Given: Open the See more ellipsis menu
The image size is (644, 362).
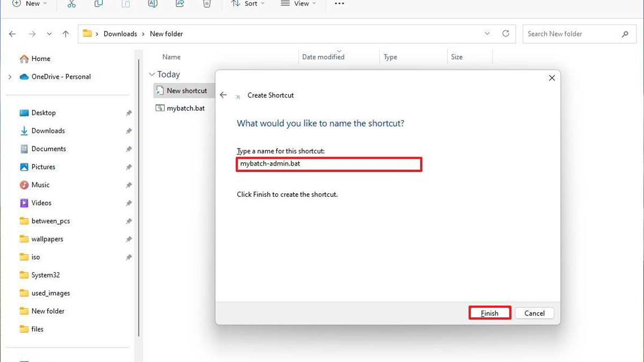Looking at the screenshot, I should 339,4.
